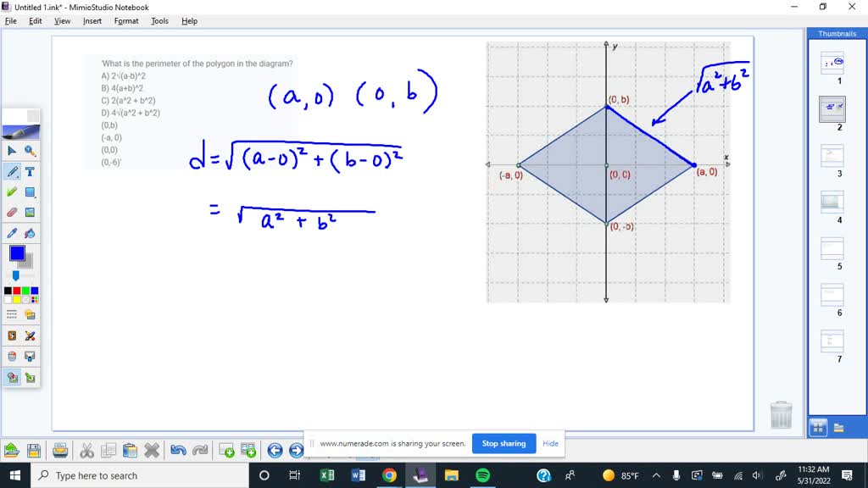Click the Stop sharing button
This screenshot has width=868, height=488.
click(x=504, y=443)
